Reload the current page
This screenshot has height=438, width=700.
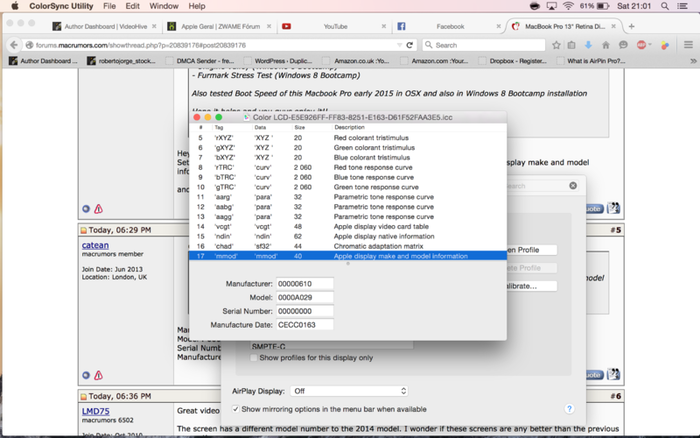[x=409, y=45]
